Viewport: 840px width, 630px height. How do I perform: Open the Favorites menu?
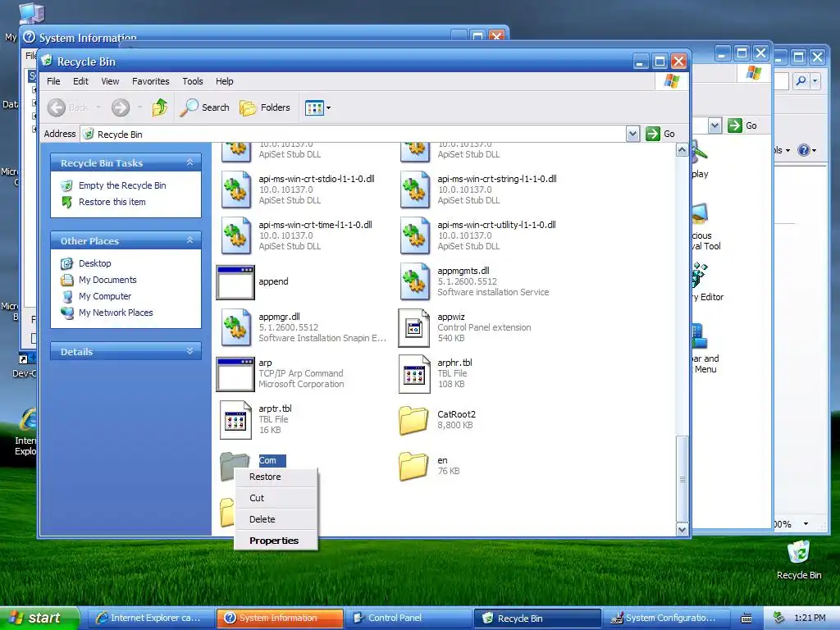pyautogui.click(x=151, y=81)
